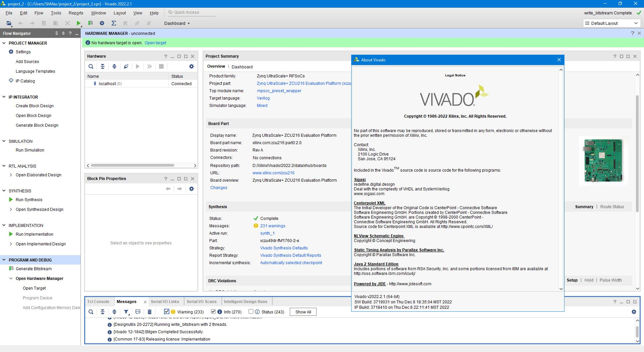Enable the Status (243) checkbox

tap(251, 311)
